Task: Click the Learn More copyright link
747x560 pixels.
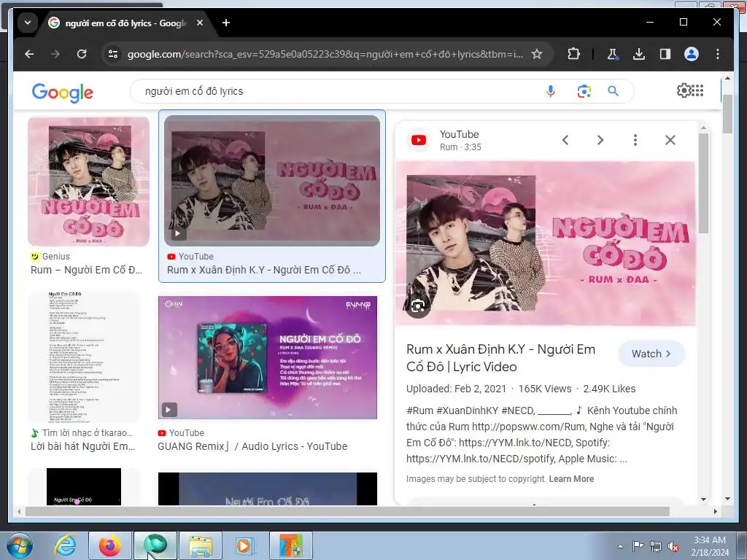Action: point(571,479)
